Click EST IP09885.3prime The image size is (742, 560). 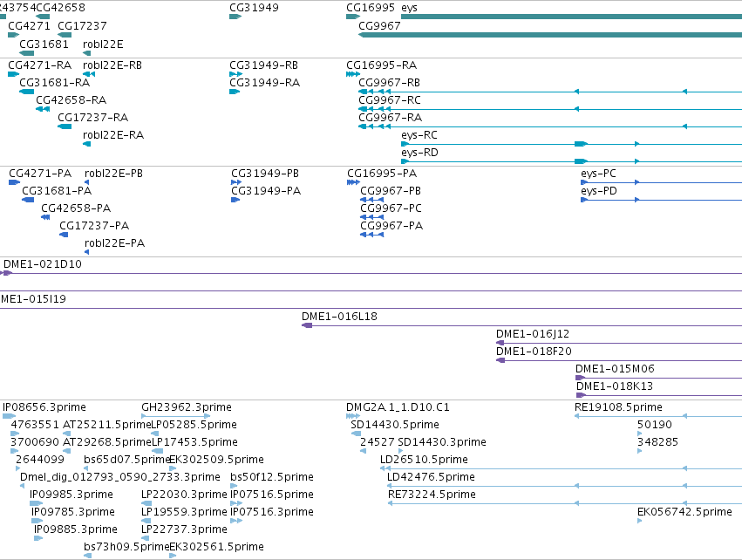76,530
